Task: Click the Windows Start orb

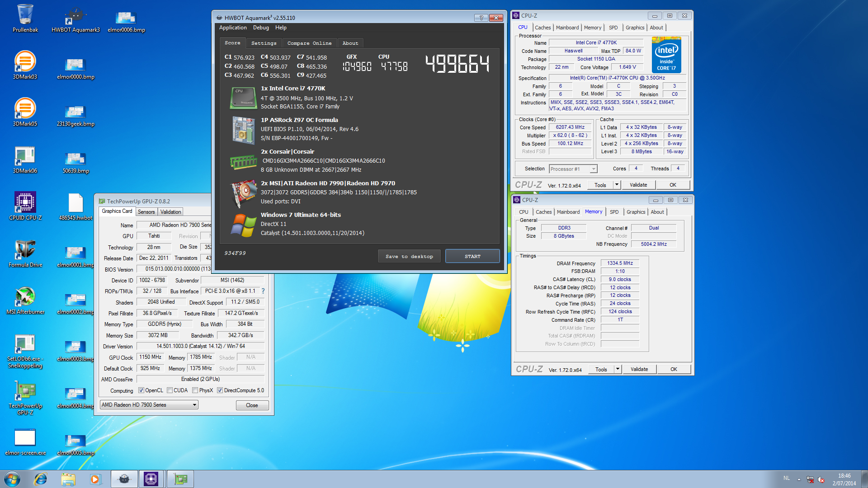Action: pos(12,479)
